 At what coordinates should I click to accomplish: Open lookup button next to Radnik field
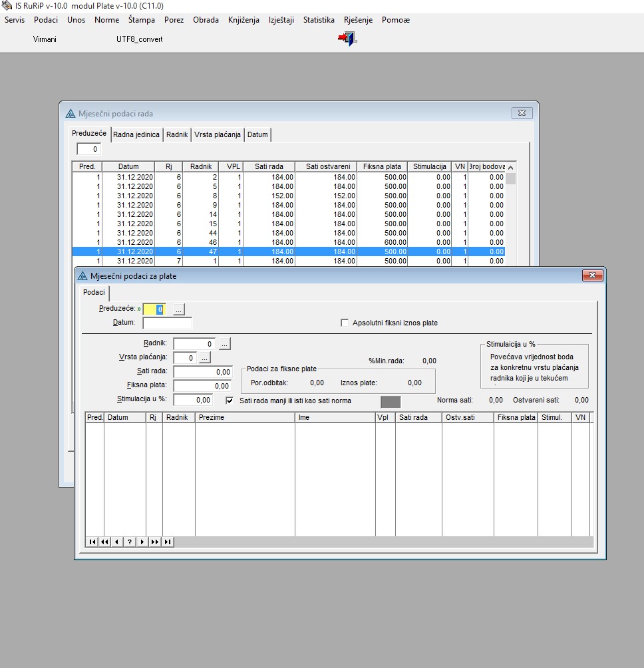[x=225, y=344]
